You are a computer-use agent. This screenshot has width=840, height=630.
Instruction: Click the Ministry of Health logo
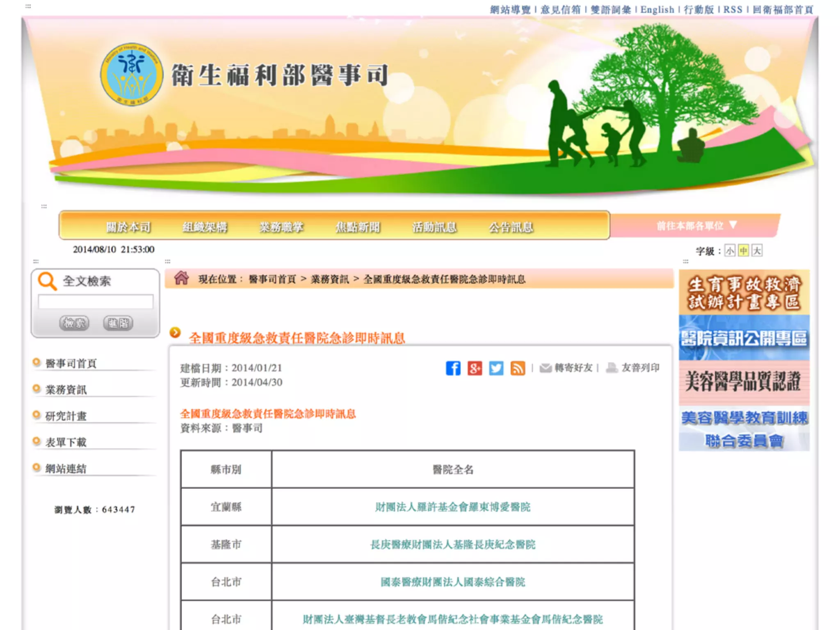(x=131, y=75)
